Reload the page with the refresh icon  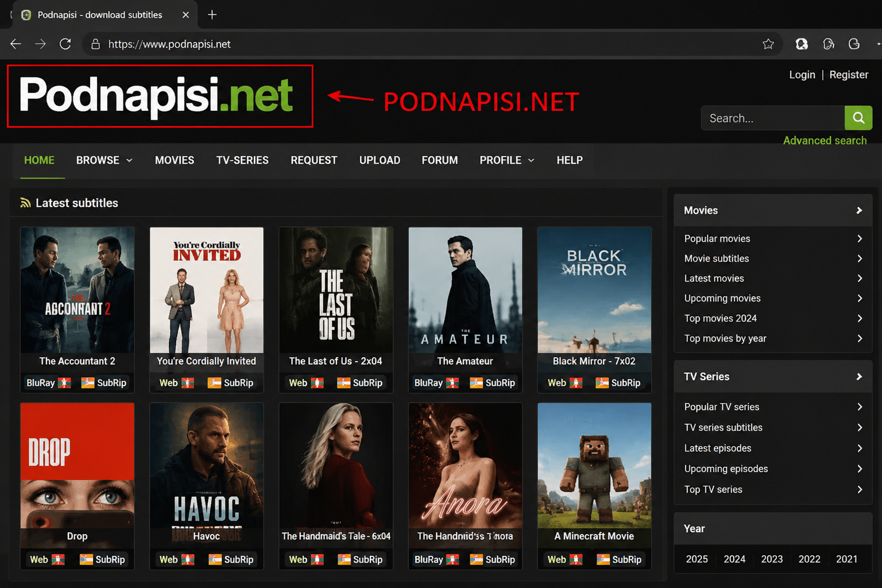pos(65,44)
